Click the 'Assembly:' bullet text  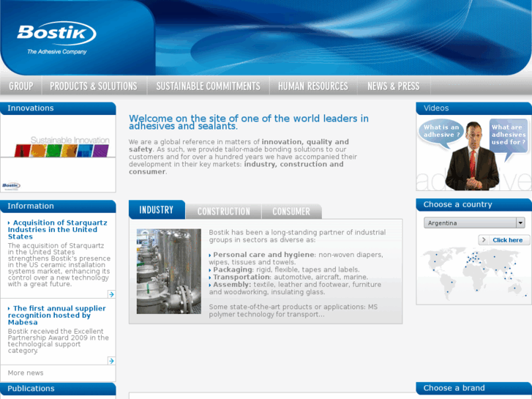point(232,285)
